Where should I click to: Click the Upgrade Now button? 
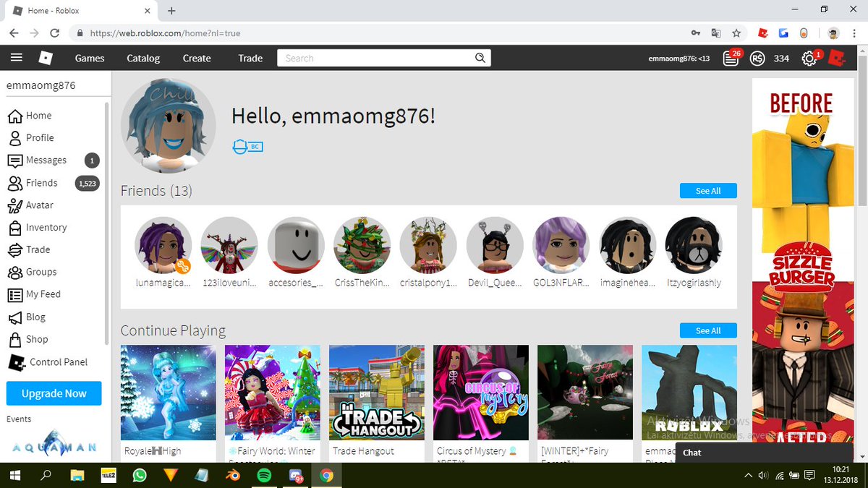point(54,393)
